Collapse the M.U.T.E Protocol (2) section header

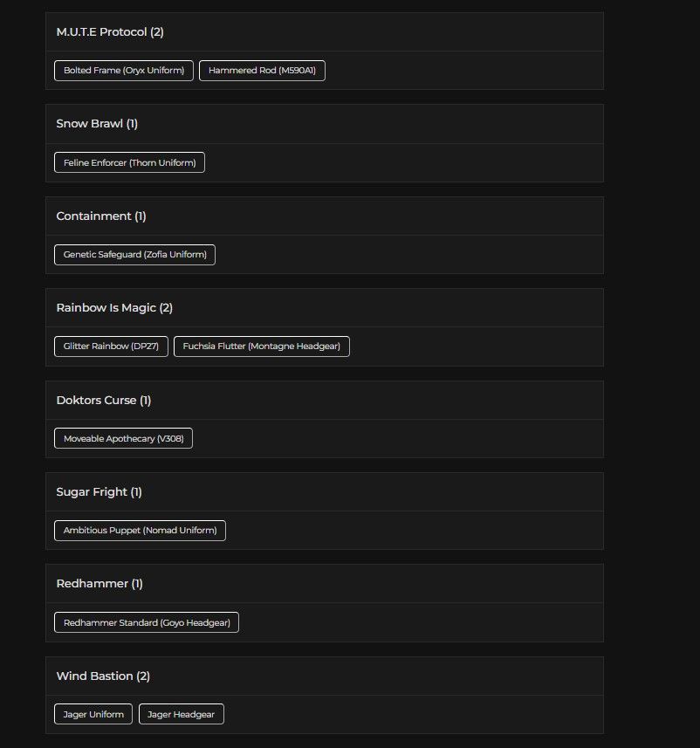(325, 32)
